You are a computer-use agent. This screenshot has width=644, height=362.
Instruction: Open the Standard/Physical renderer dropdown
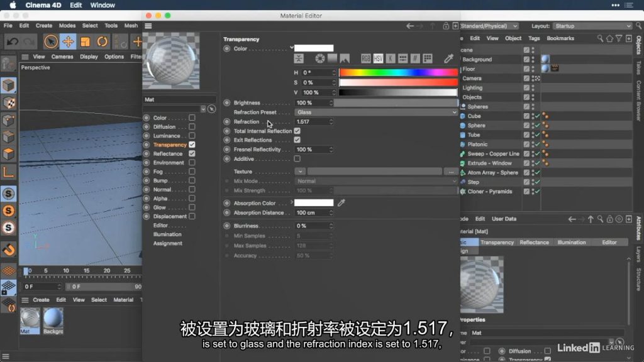pyautogui.click(x=489, y=26)
